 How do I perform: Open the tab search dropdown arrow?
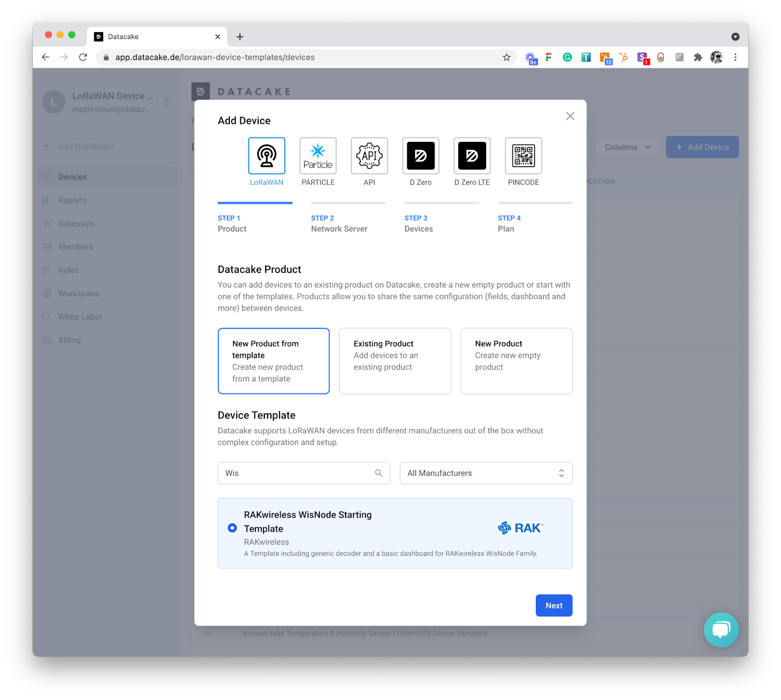pos(735,37)
